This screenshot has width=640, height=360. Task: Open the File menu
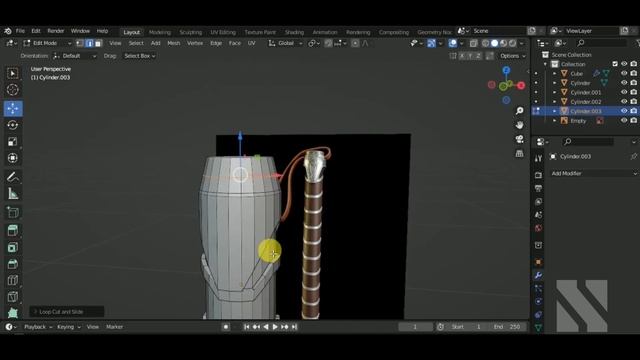click(20, 31)
